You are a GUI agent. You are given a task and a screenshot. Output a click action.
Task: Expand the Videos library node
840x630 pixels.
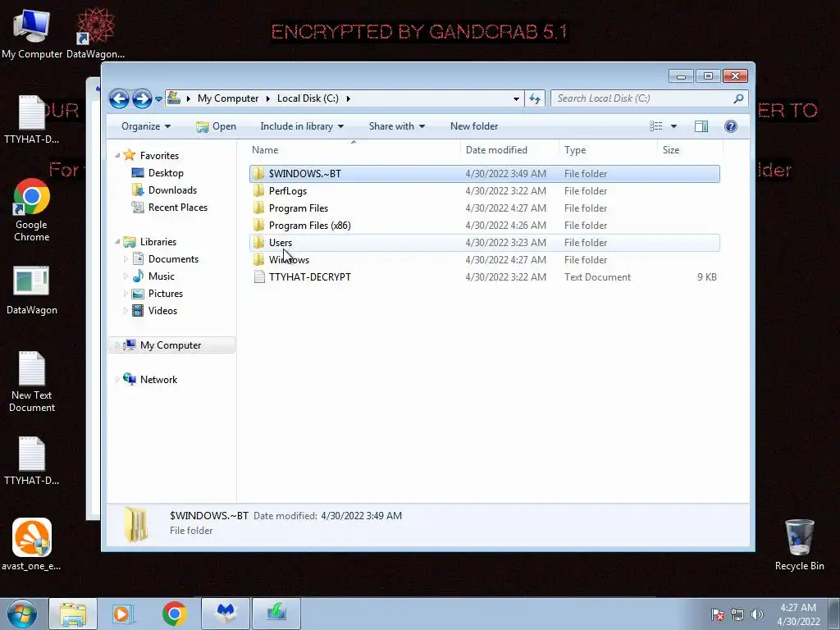point(126,311)
